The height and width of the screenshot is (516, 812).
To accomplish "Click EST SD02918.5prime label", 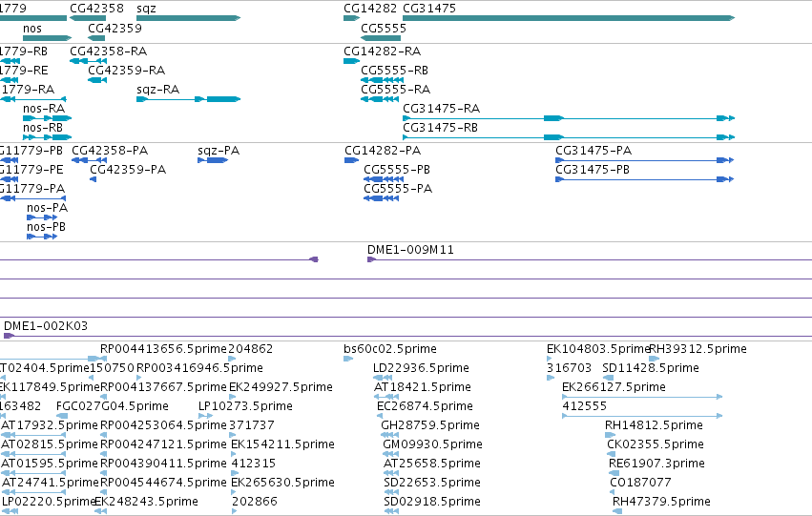I will tap(432, 502).
